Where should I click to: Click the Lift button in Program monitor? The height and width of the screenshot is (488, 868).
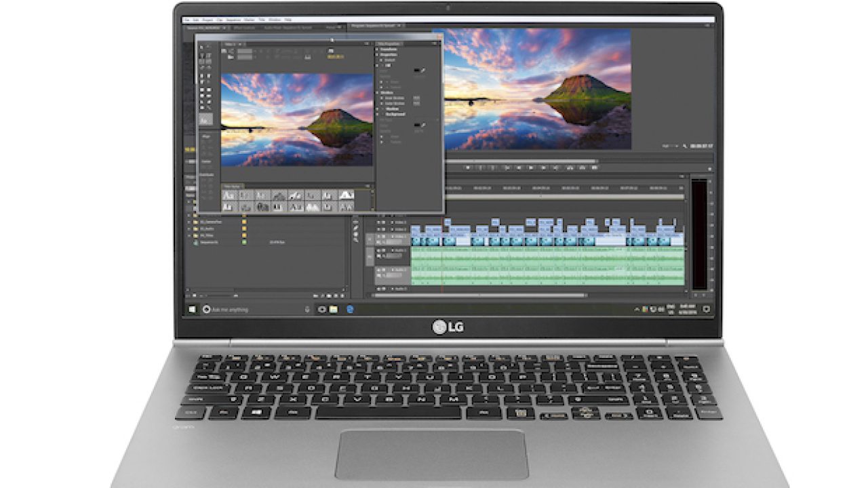570,167
